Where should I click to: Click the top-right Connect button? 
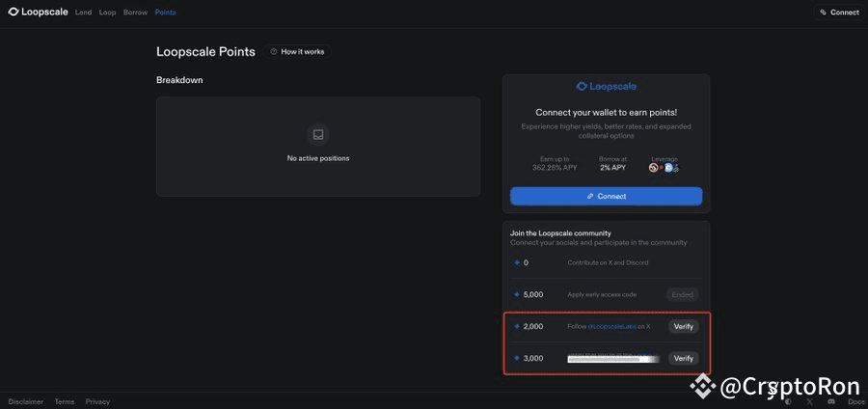(x=838, y=13)
